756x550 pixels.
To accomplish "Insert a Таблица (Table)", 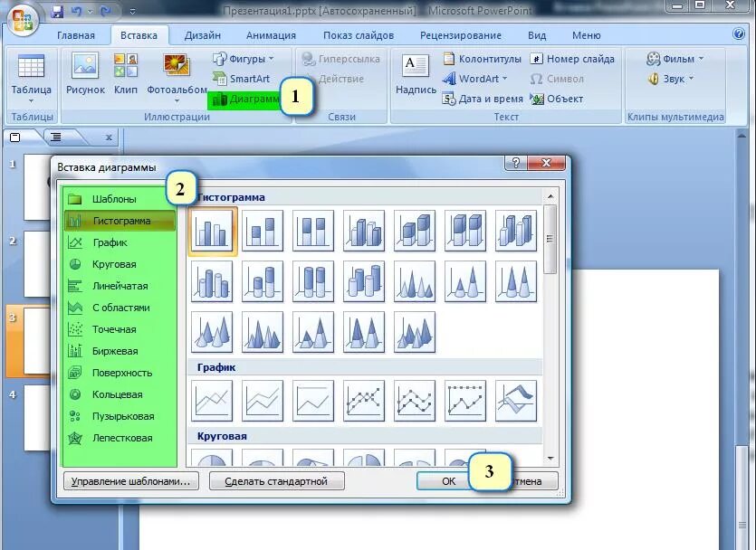I will pyautogui.click(x=32, y=77).
